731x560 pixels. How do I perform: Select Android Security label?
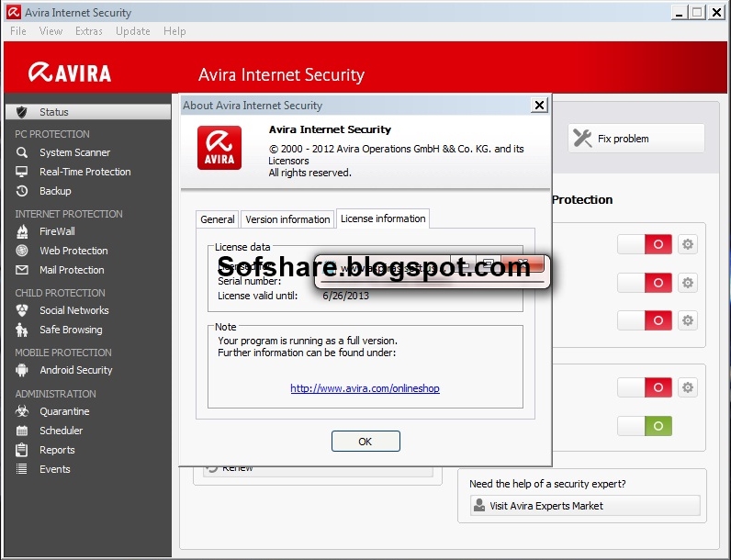coord(76,370)
